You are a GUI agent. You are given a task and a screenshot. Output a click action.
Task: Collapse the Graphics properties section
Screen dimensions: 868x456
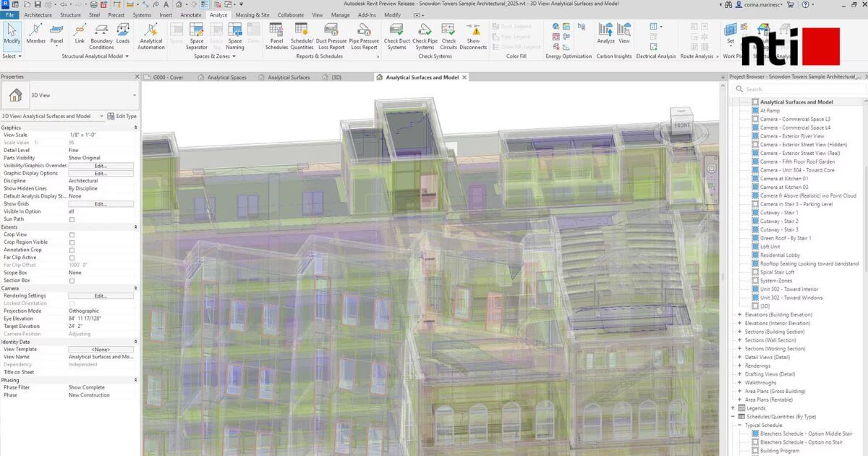pos(136,127)
